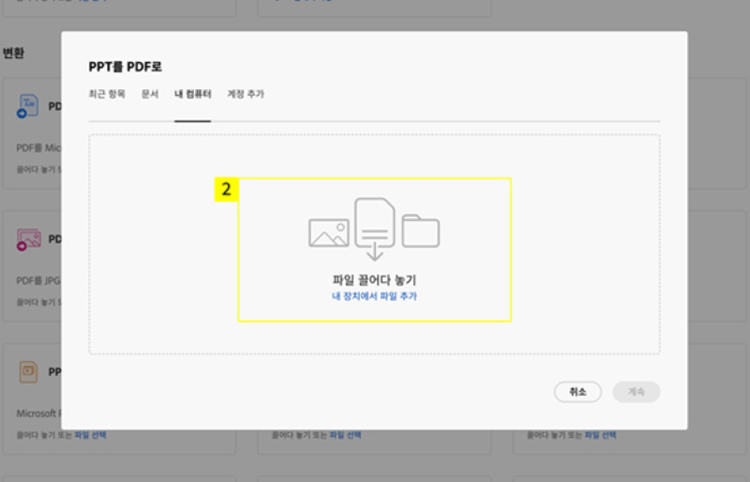Click the 계속 button
The width and height of the screenshot is (750, 482).
(636, 392)
